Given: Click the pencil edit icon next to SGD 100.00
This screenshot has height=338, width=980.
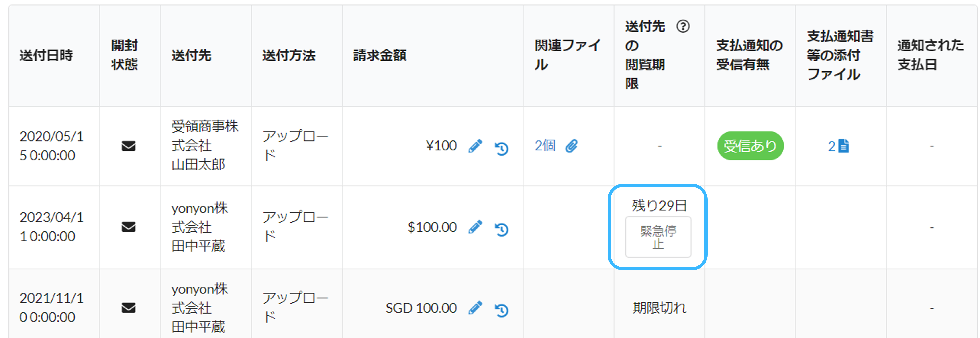Looking at the screenshot, I should tap(475, 308).
